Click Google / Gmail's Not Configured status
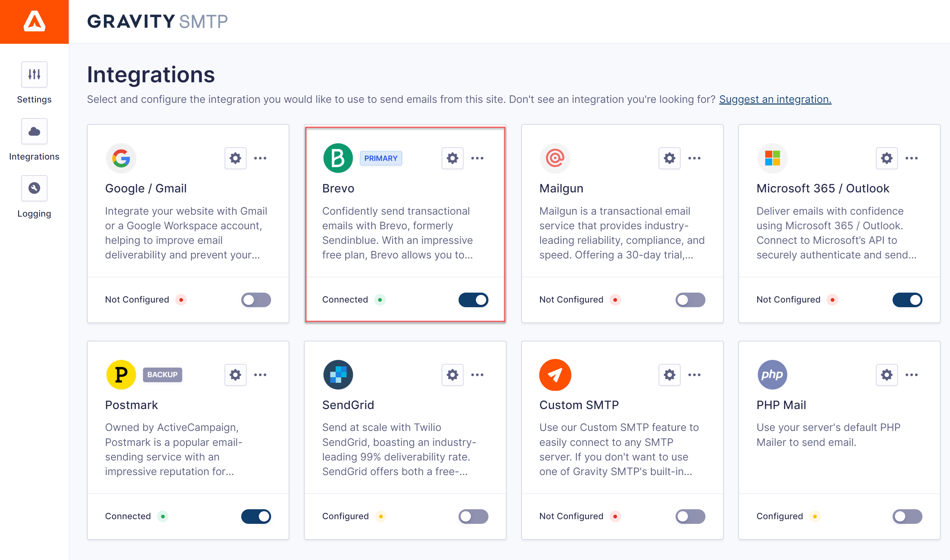Image resolution: width=950 pixels, height=560 pixels. click(137, 300)
